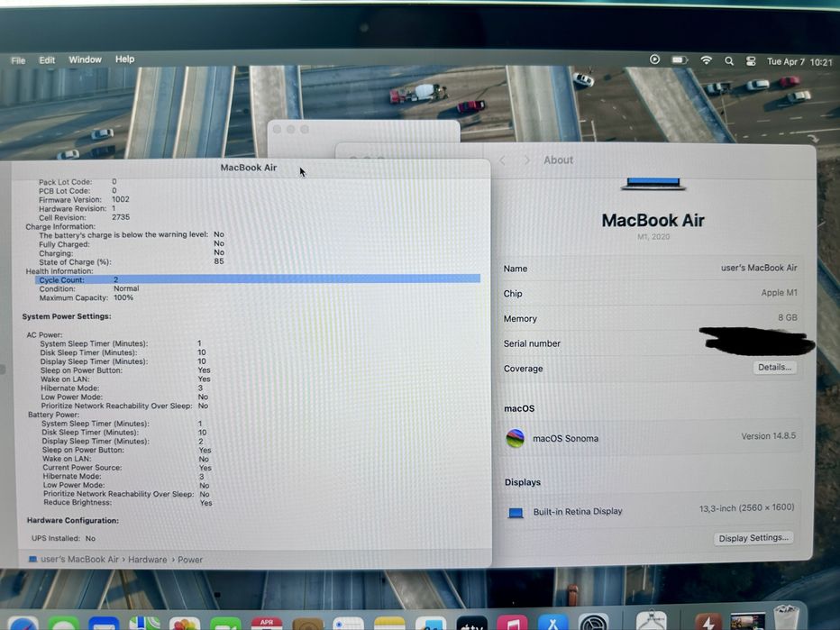
Task: Open the File menu
Action: tap(18, 60)
